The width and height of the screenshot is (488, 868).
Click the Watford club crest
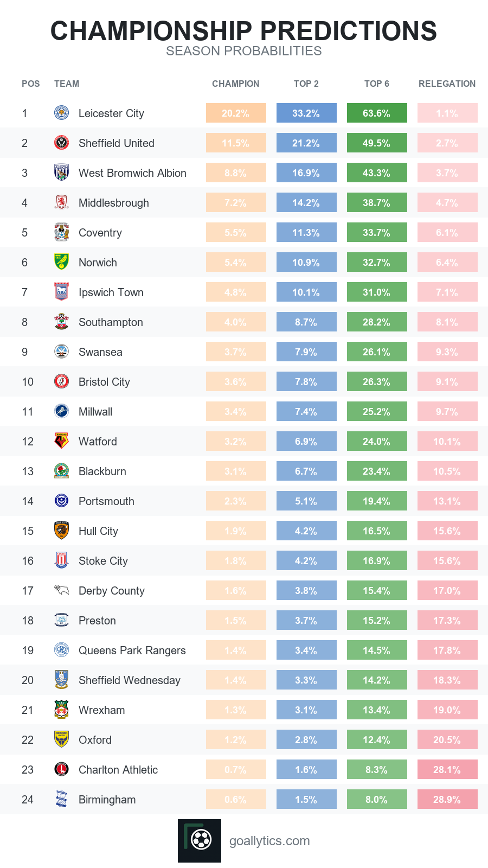62,441
